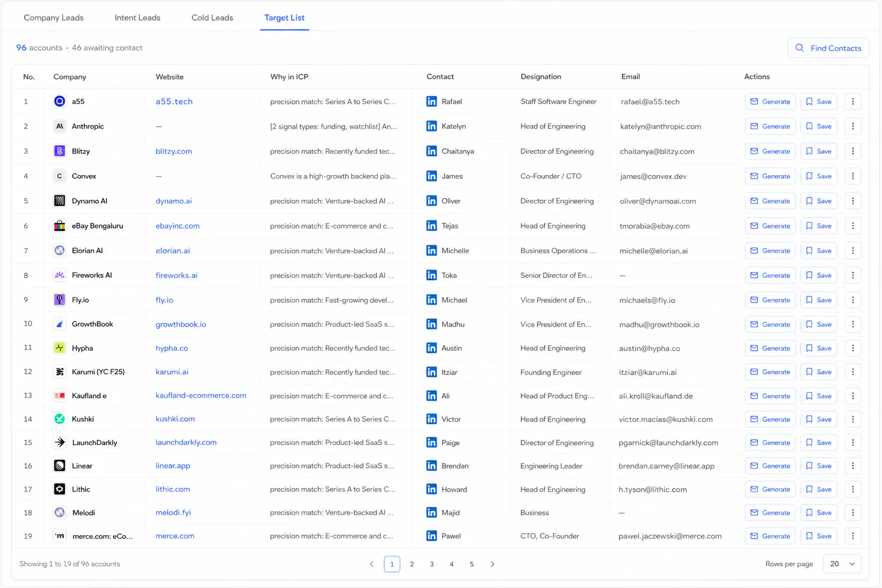
Task: Switch to Intent Leads tab
Action: tap(137, 18)
